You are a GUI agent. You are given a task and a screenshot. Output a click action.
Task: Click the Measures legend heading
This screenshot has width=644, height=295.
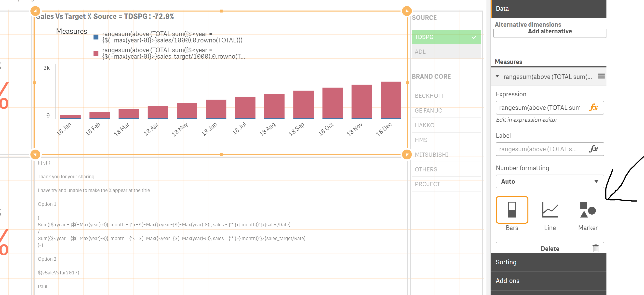point(71,31)
